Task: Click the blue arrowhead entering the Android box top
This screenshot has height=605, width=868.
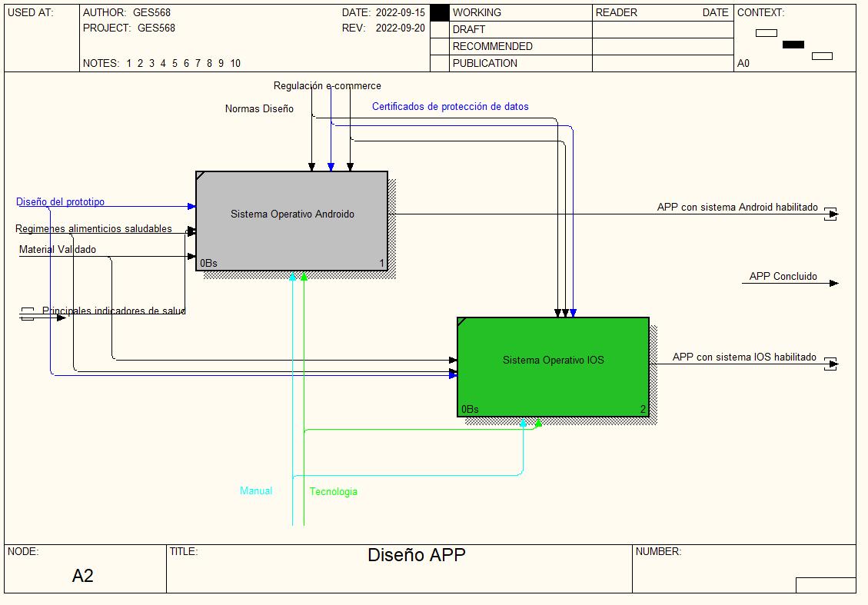Action: tap(331, 167)
